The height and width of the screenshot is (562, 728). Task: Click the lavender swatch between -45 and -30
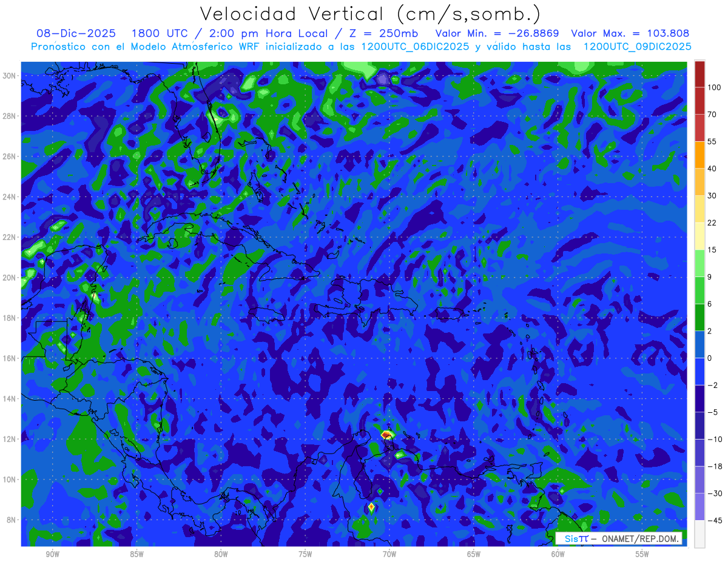click(699, 507)
